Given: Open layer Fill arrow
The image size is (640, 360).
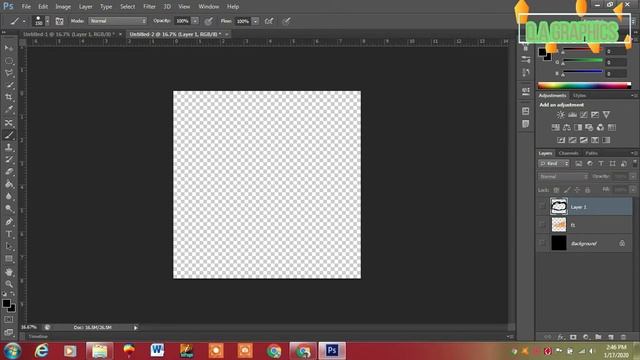Looking at the screenshot, I should pyautogui.click(x=633, y=190).
